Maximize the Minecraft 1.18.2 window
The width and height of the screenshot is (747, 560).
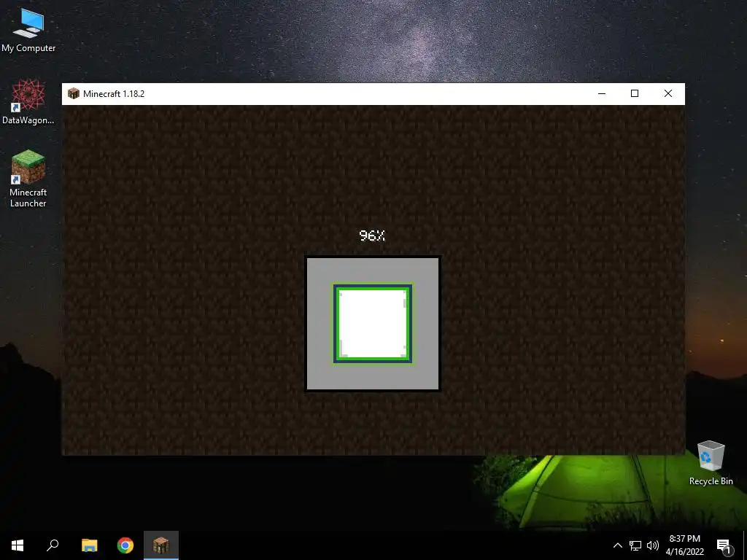(x=635, y=93)
